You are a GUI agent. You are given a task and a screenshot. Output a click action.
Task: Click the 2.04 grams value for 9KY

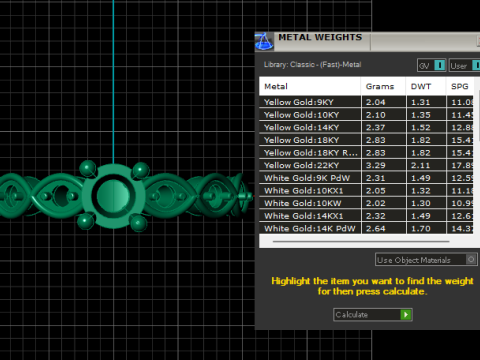pyautogui.click(x=376, y=102)
